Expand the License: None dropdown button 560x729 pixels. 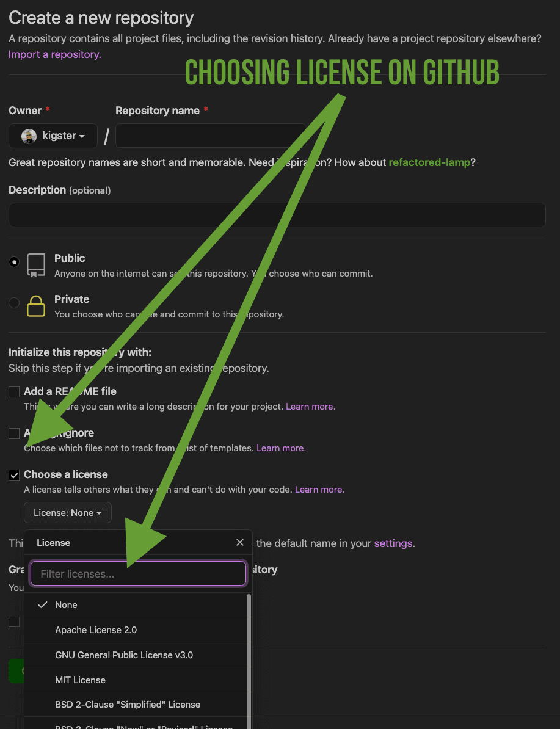pos(68,513)
